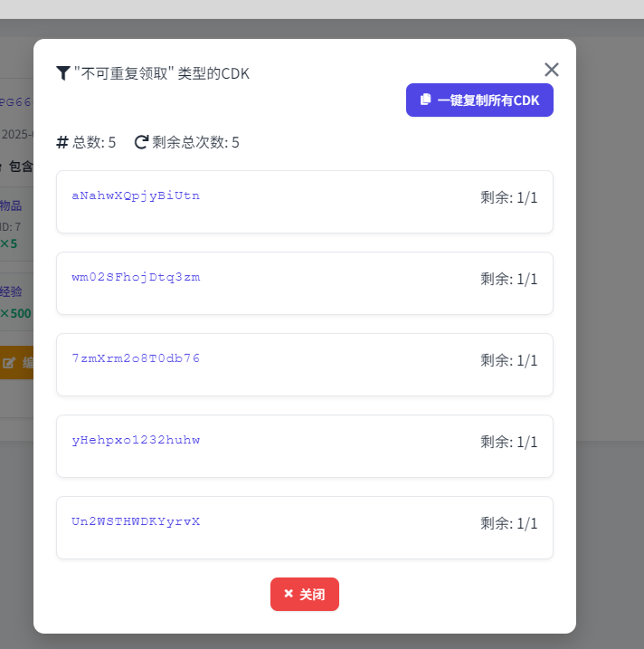Image resolution: width=644 pixels, height=649 pixels.
Task: Click the red 关闭 button
Action: (305, 594)
